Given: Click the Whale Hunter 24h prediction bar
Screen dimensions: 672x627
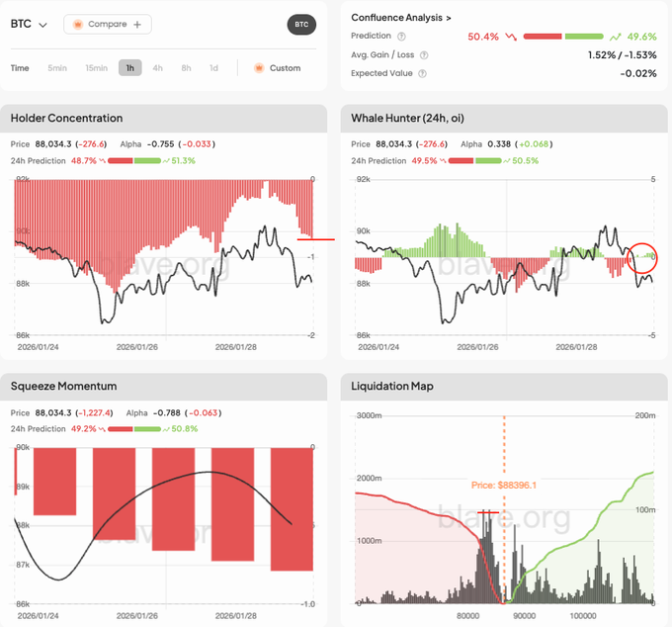Looking at the screenshot, I should [475, 161].
